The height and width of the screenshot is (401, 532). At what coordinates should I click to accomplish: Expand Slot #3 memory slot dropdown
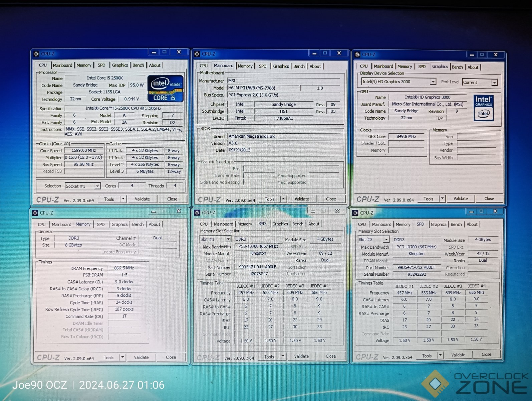[386, 240]
